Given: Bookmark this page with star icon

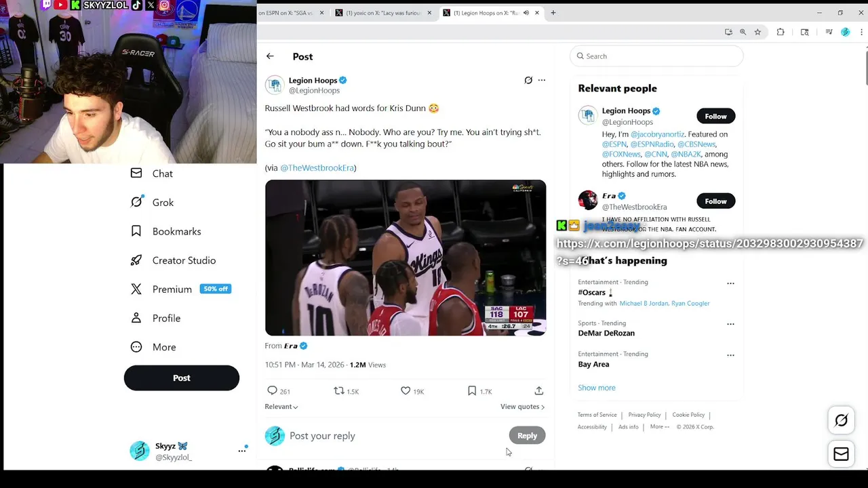Looking at the screenshot, I should (x=757, y=32).
